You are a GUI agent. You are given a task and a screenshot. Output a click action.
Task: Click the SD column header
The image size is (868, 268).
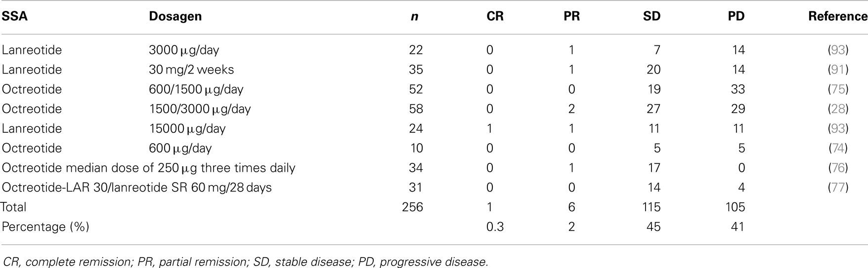pyautogui.click(x=652, y=16)
